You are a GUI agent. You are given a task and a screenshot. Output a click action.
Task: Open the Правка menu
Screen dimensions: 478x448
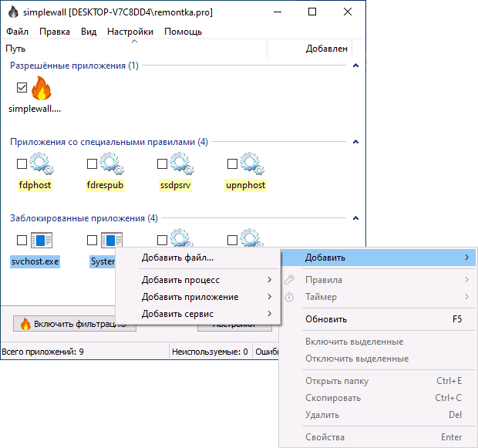(x=55, y=32)
